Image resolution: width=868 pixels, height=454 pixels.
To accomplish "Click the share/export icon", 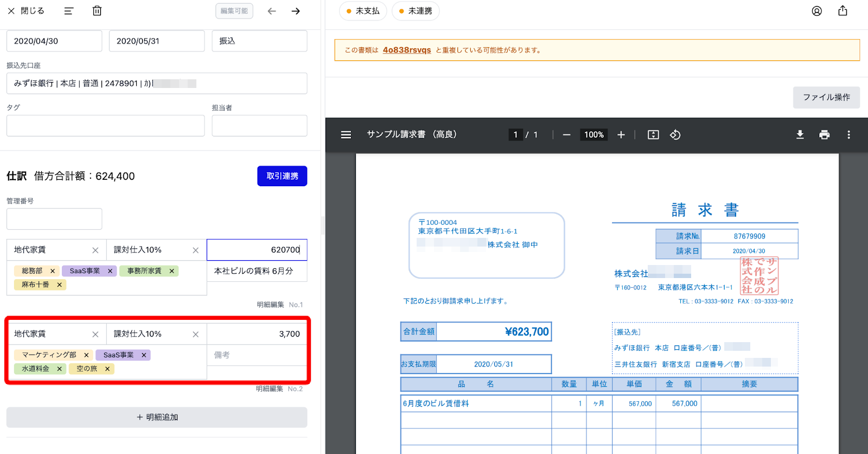I will coord(843,11).
